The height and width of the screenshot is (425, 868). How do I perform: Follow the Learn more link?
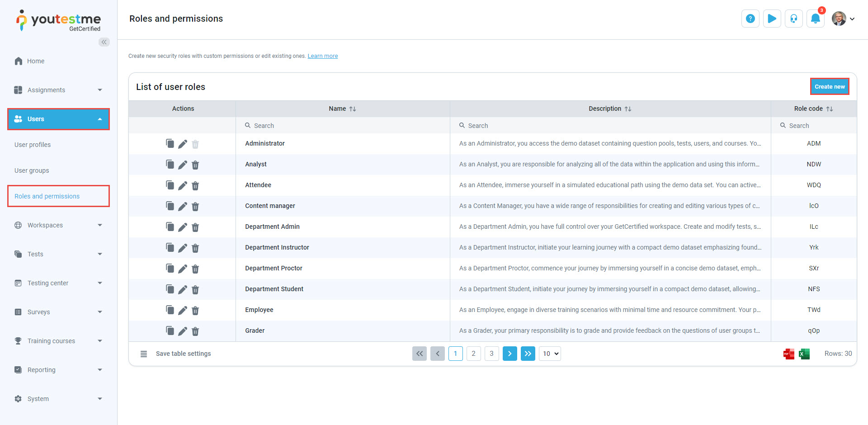(323, 56)
